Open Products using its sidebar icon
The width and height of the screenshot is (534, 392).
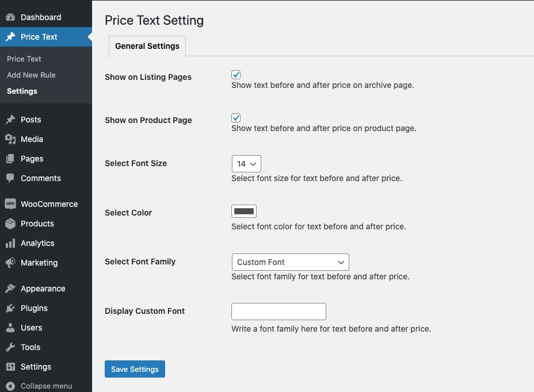click(x=12, y=224)
